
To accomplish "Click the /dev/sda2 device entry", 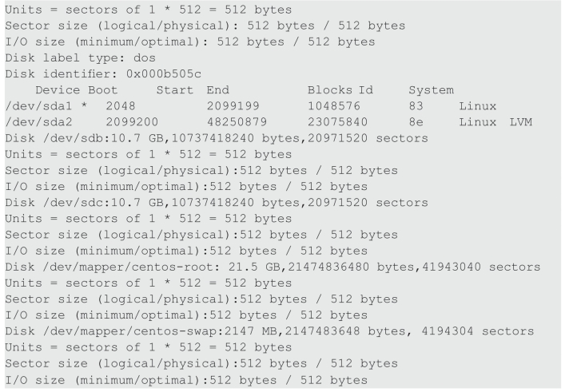I will [38, 122].
